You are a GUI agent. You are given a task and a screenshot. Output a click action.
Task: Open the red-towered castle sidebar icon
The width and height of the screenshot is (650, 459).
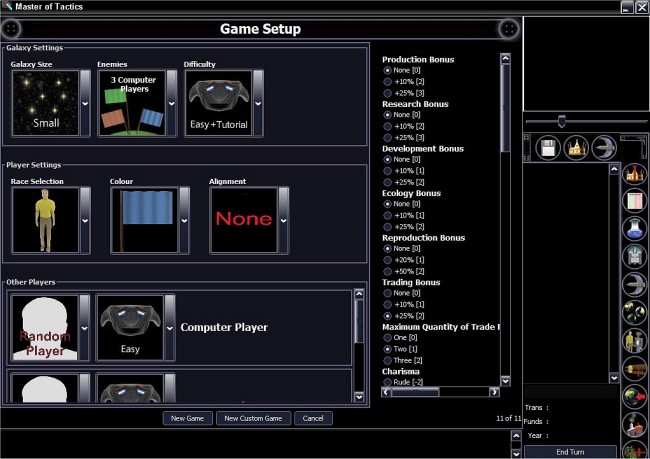tap(634, 173)
